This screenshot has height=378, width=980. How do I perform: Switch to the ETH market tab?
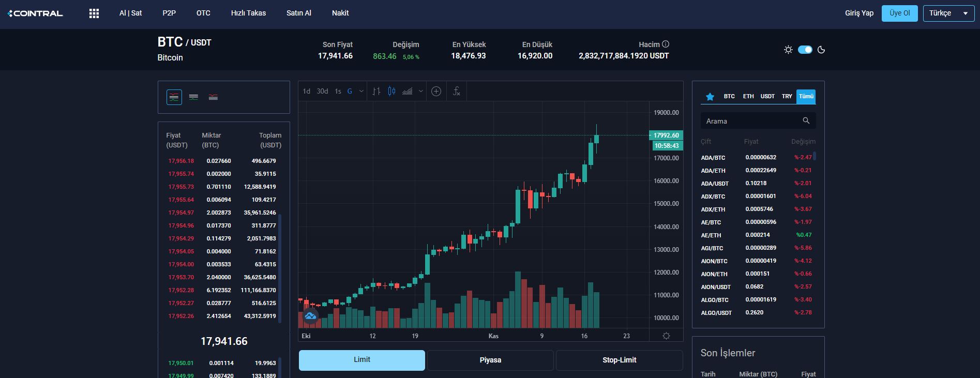click(748, 96)
